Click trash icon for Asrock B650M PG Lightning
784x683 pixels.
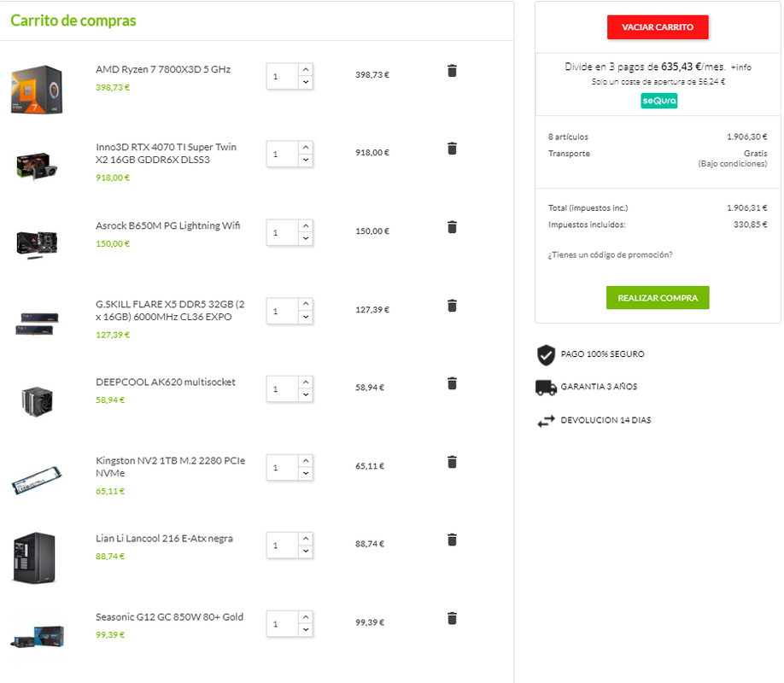pos(452,227)
